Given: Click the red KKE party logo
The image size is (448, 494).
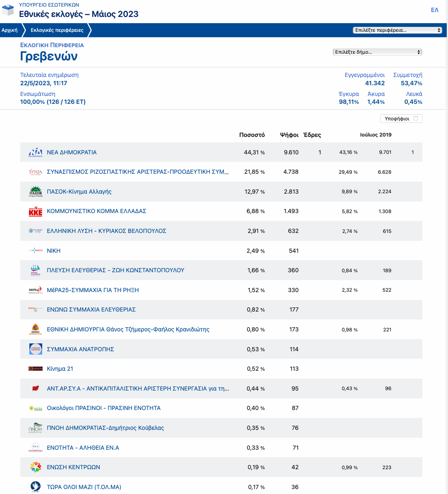Looking at the screenshot, I should [x=36, y=211].
